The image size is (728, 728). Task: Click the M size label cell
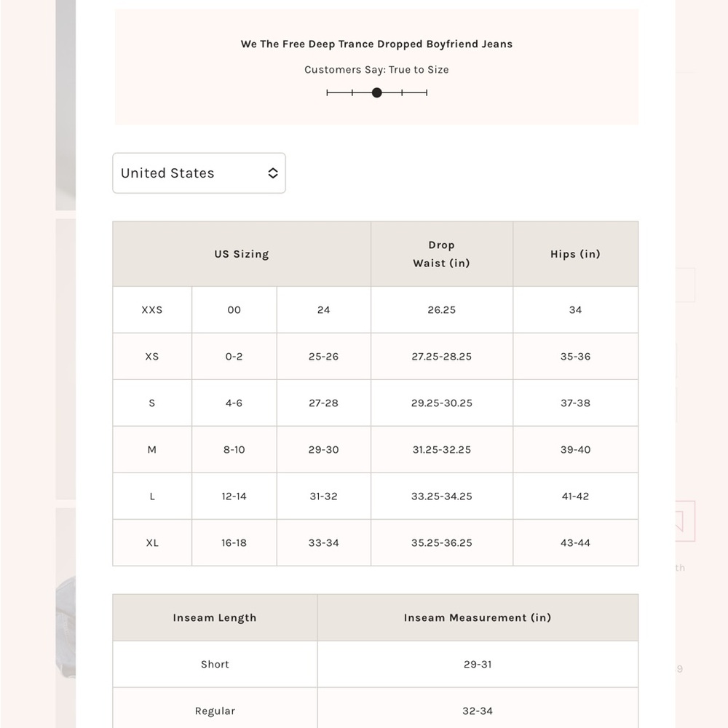click(152, 449)
